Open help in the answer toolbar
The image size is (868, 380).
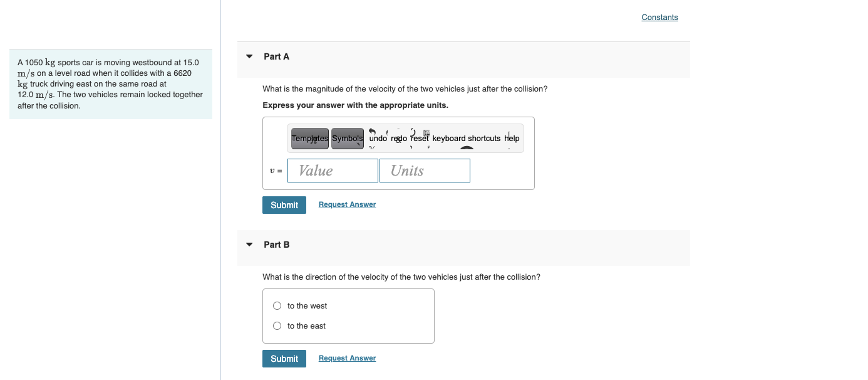[x=512, y=139]
